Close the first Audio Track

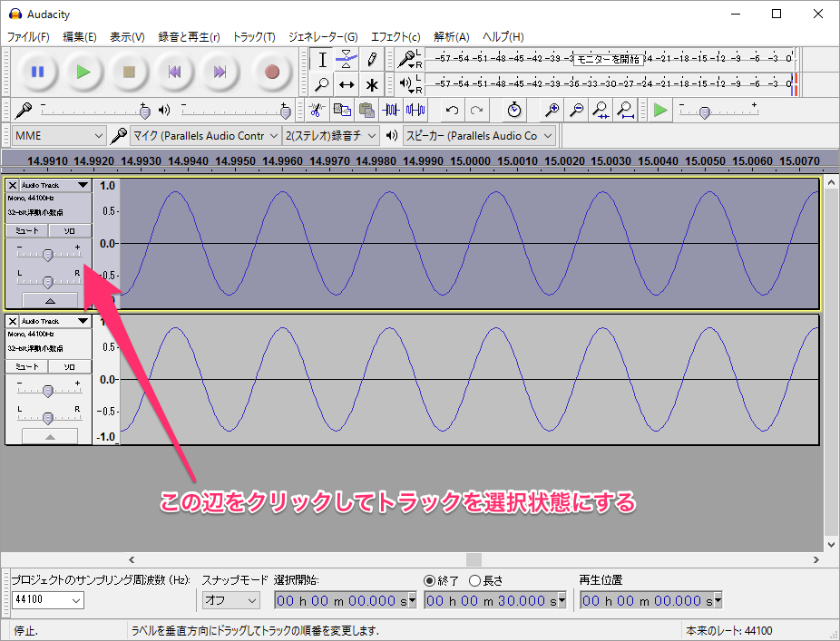[13, 185]
